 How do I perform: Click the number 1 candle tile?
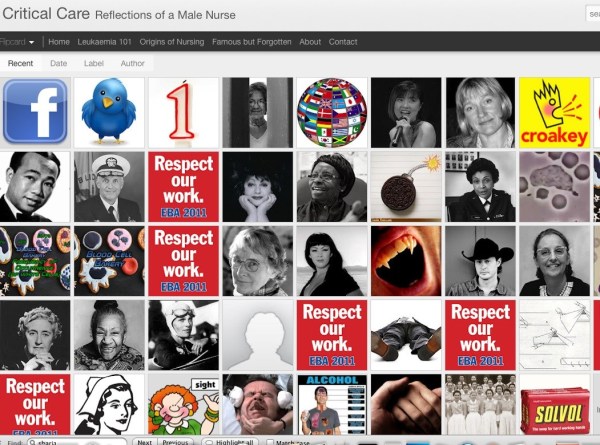point(183,112)
